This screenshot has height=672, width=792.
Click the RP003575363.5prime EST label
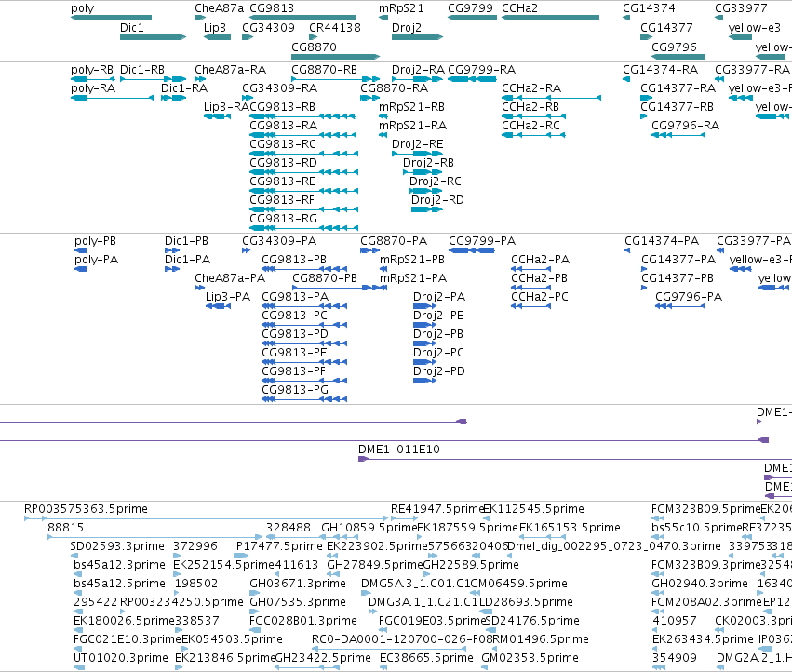click(x=86, y=509)
